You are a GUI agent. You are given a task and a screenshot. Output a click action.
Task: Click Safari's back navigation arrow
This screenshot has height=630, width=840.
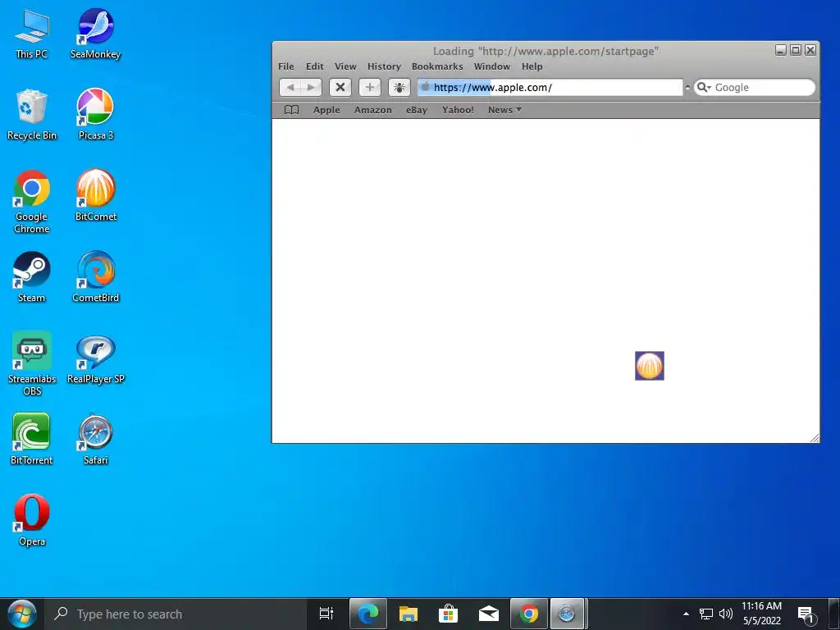290,87
